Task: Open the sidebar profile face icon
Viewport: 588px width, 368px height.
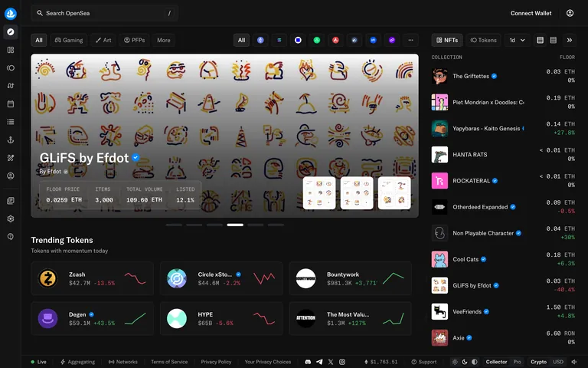Action: (x=11, y=176)
